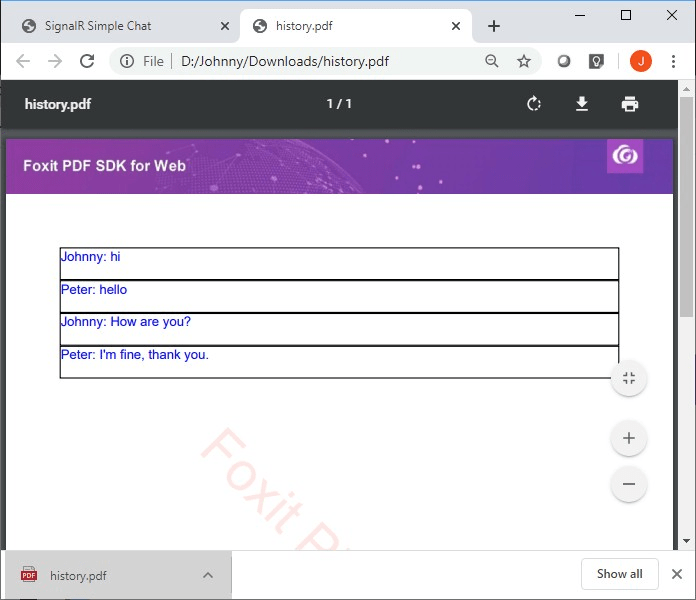Bookmark this page with star
The width and height of the screenshot is (696, 600).
(524, 61)
